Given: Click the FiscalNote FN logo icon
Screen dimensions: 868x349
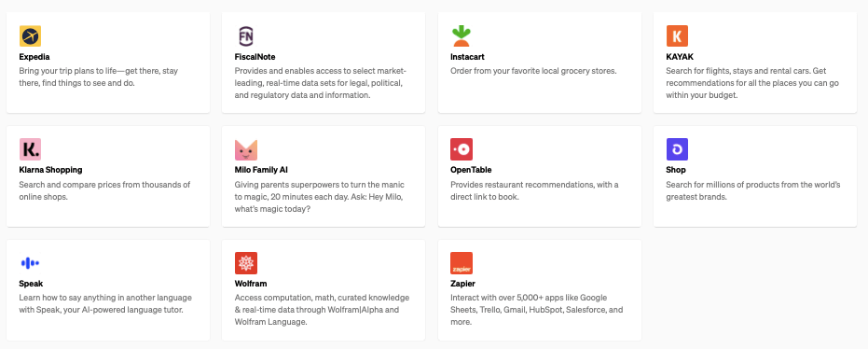Looking at the screenshot, I should [246, 36].
